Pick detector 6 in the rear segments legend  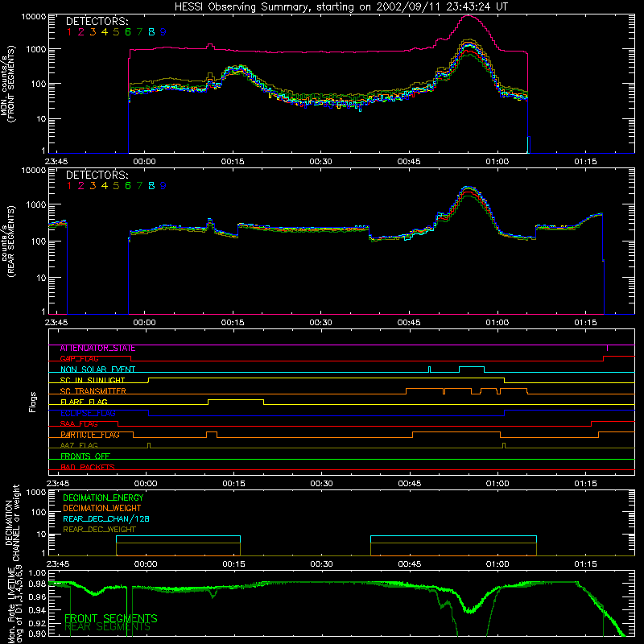[128, 186]
